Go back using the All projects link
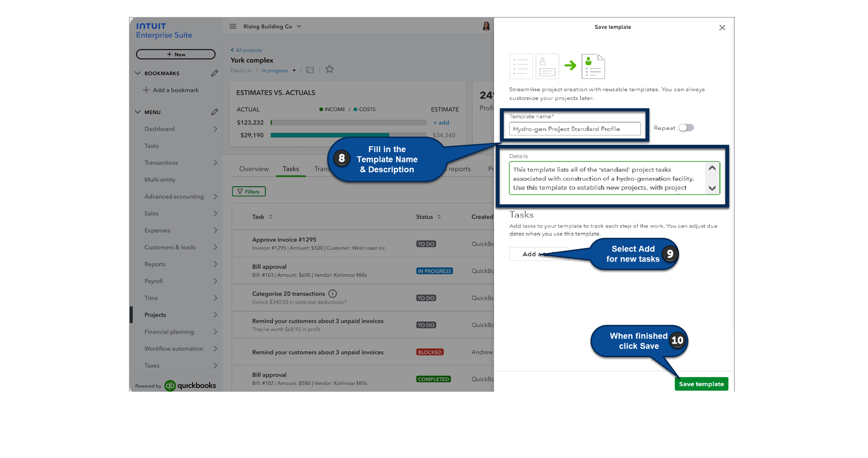 pos(246,50)
